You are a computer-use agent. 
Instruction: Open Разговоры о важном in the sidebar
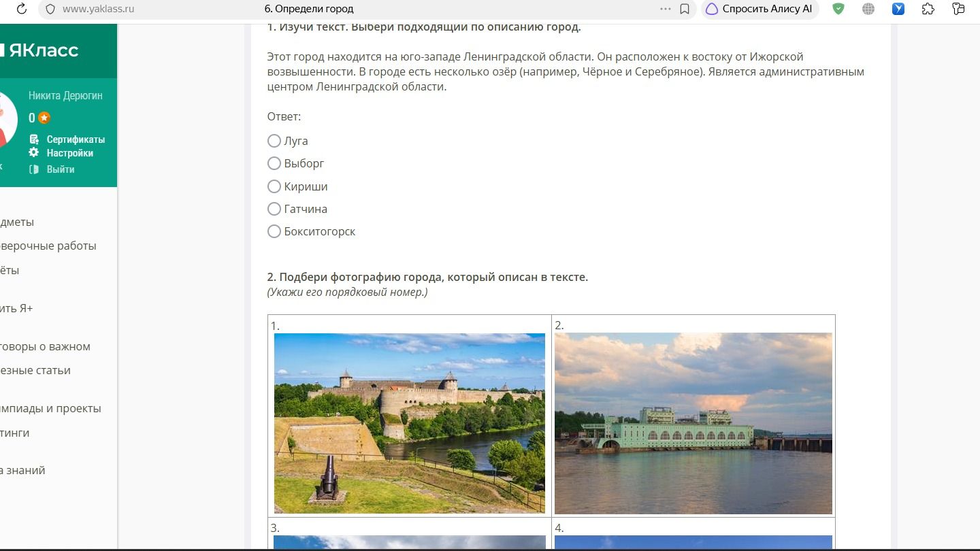45,347
